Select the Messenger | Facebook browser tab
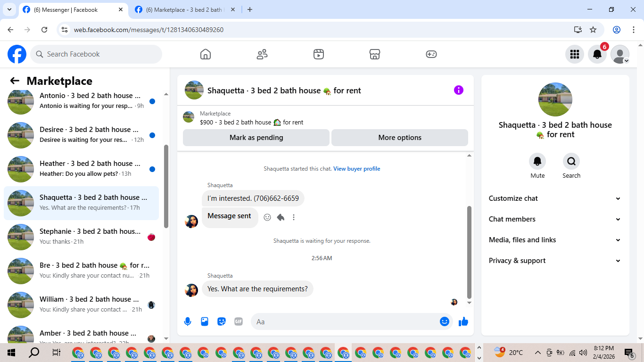The height and width of the screenshot is (362, 644). [x=73, y=9]
